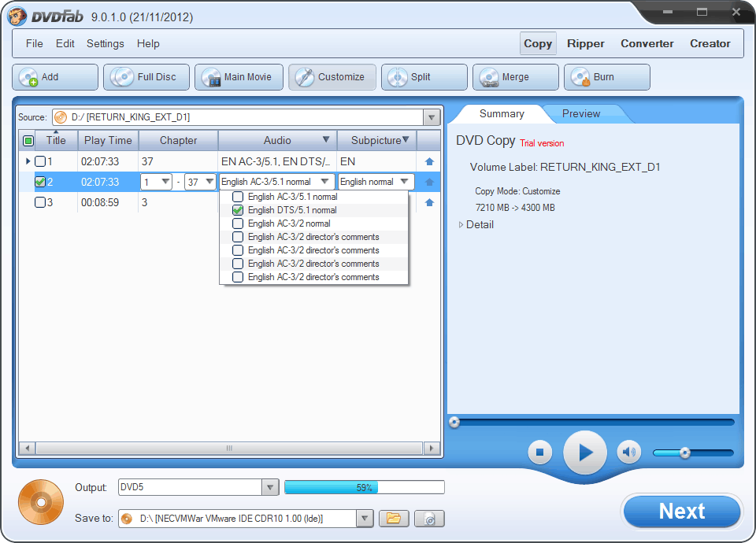Click up arrow in selected title 2 row
This screenshot has height=543, width=756.
pyautogui.click(x=430, y=182)
